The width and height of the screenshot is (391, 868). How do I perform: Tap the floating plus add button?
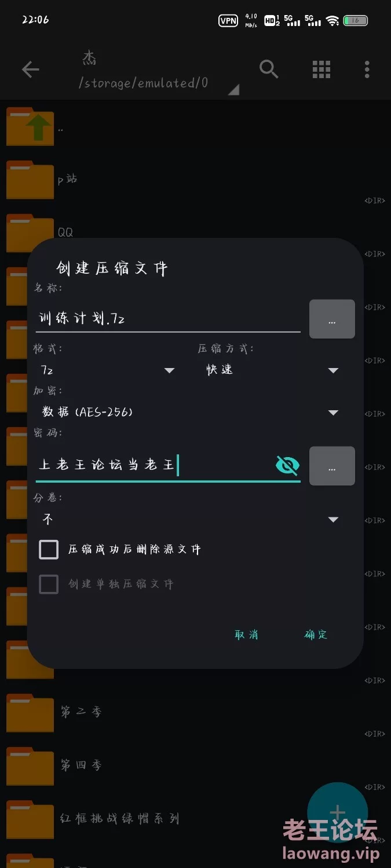(x=338, y=812)
